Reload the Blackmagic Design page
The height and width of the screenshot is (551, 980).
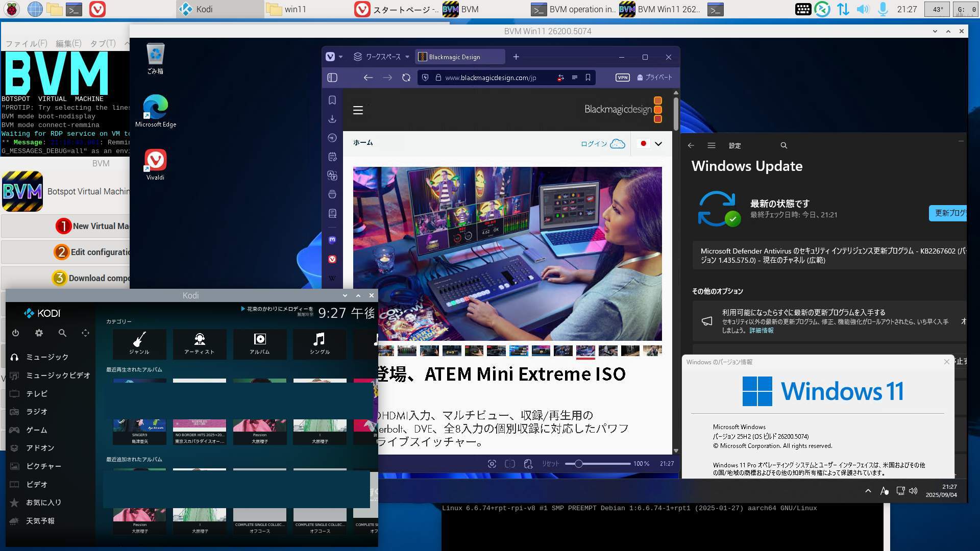pyautogui.click(x=406, y=78)
